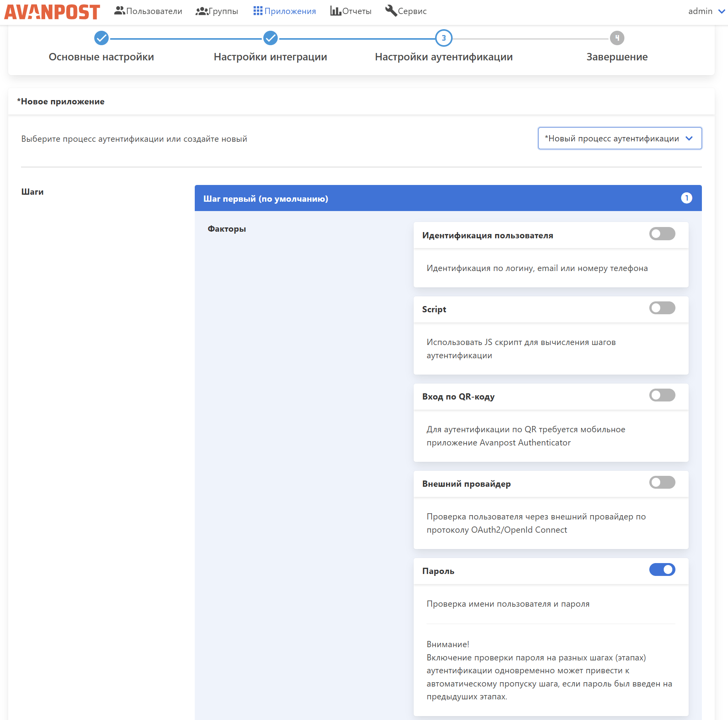Click the *Новое приложение title
Viewport: 728px width, 720px height.
tap(61, 102)
